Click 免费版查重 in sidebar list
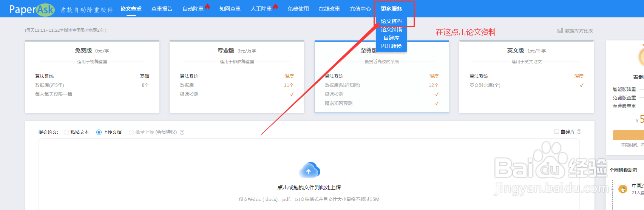This screenshot has height=210, width=644. tap(624, 98)
